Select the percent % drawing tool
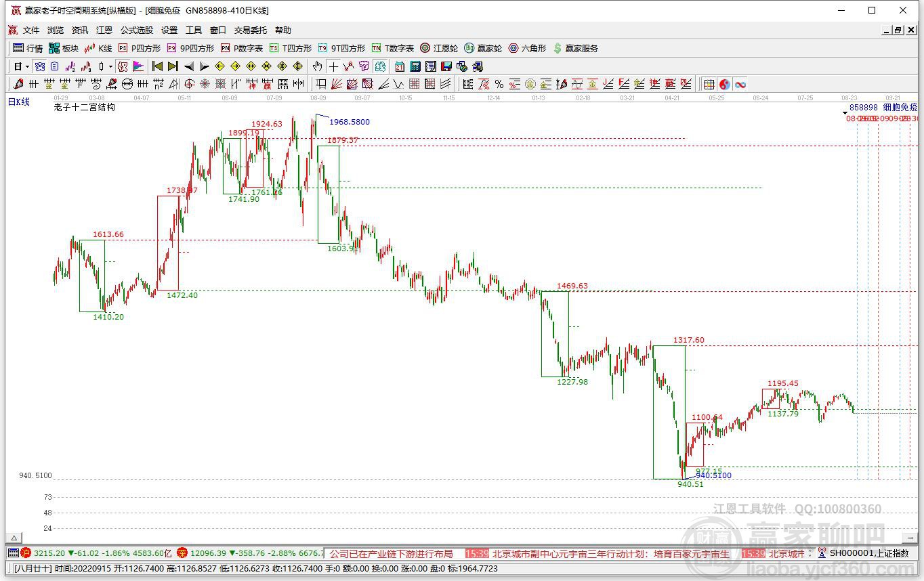The width and height of the screenshot is (924, 581). 499,84
